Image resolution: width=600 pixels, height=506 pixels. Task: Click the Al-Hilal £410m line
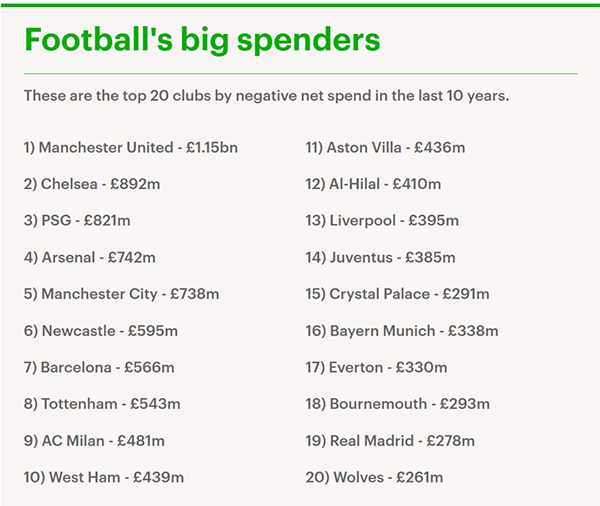click(373, 184)
